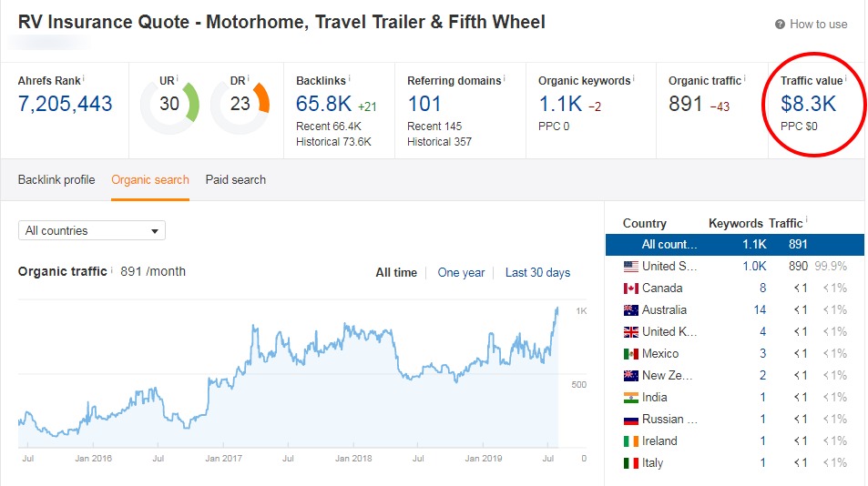Click the Historical 357 referring domains text
868x486 pixels.
440,142
